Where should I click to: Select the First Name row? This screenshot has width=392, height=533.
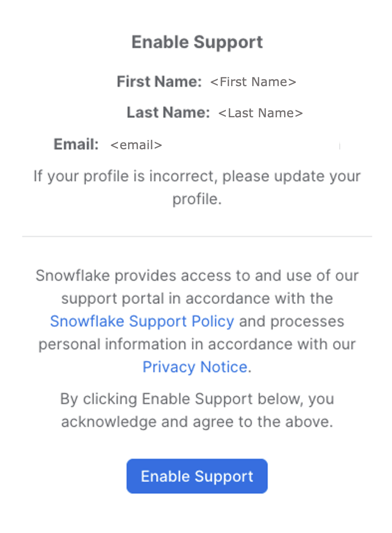click(x=206, y=81)
